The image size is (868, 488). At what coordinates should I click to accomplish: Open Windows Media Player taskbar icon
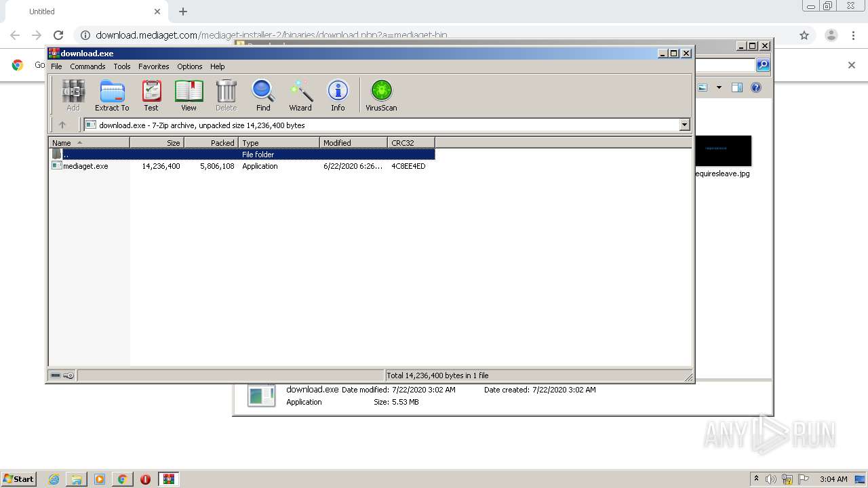[100, 479]
